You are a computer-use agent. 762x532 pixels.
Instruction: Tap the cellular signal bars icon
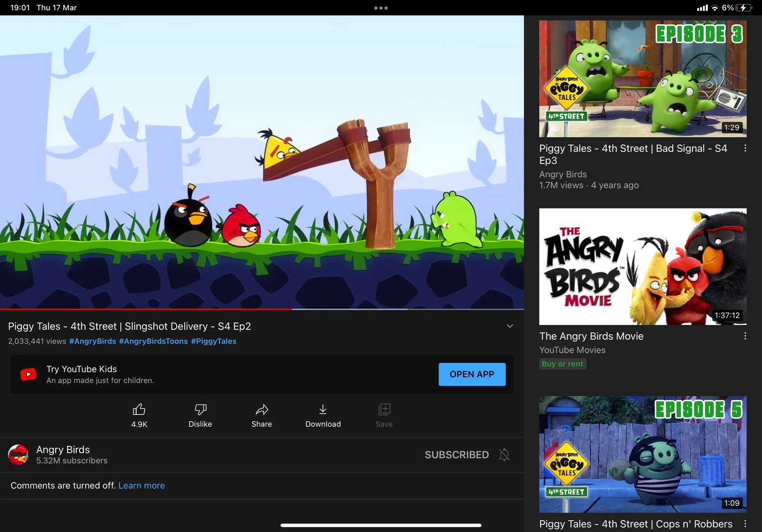[702, 8]
